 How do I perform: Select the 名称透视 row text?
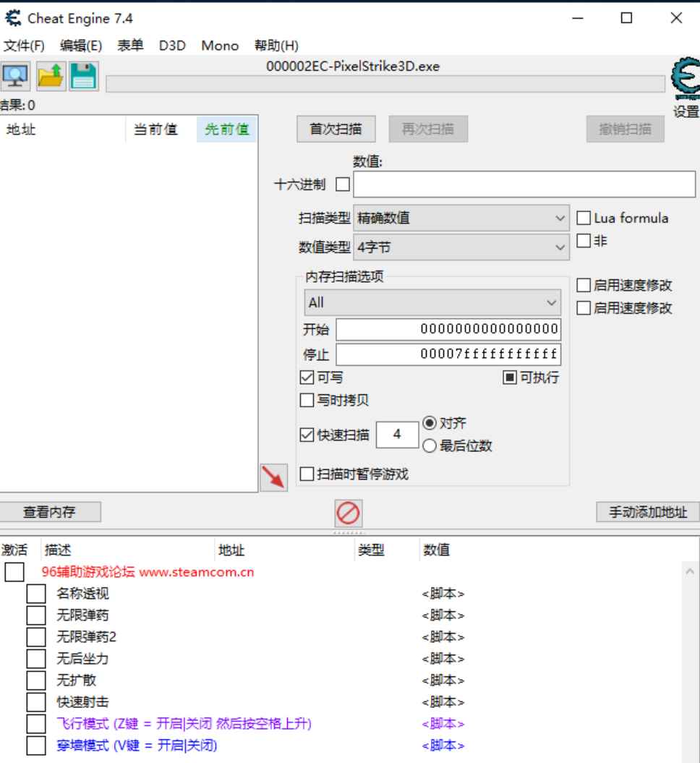[82, 594]
